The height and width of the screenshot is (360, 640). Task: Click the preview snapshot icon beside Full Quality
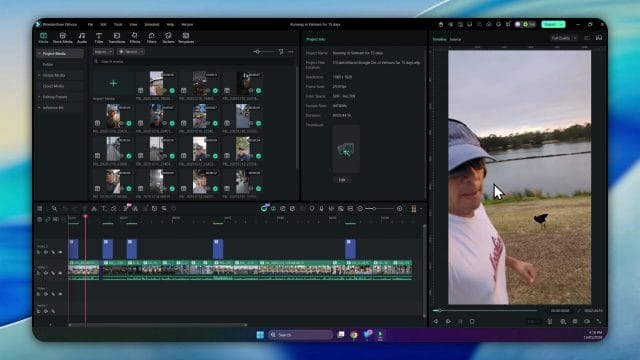coord(599,38)
